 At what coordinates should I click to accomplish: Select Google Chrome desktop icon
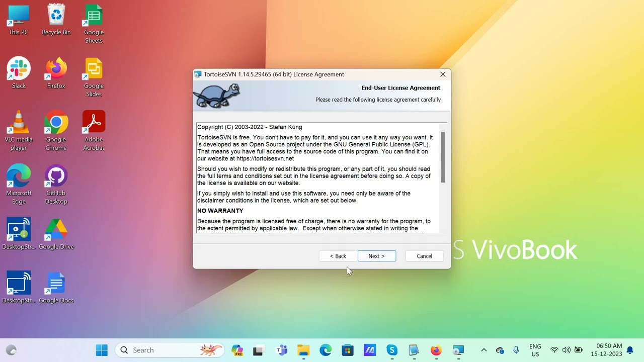[56, 131]
